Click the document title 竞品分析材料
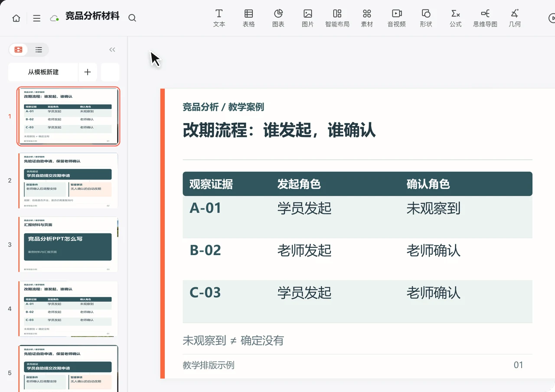 tap(92, 17)
